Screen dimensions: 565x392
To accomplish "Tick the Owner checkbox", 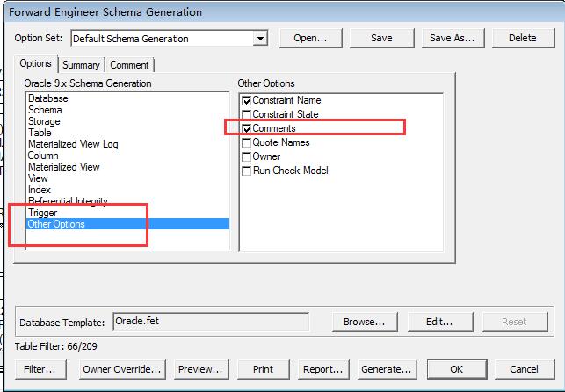I will coord(247,156).
